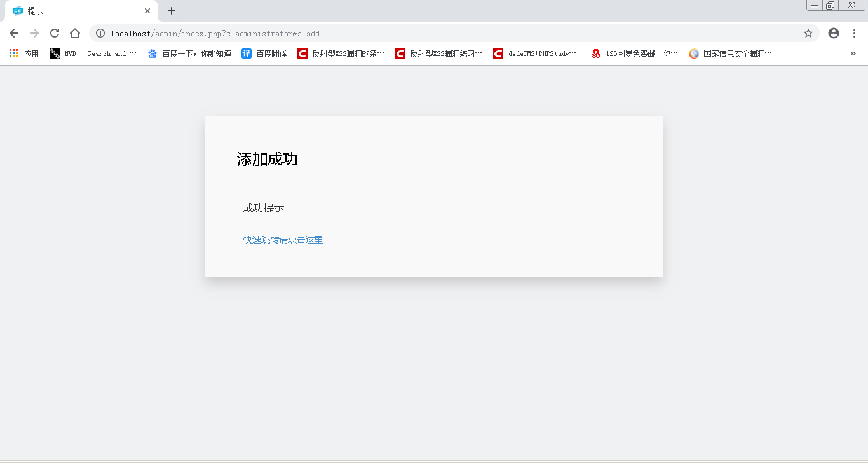This screenshot has height=463, width=868.
Task: Open the 百度一下，你就知道 bookmark
Action: pyautogui.click(x=189, y=53)
